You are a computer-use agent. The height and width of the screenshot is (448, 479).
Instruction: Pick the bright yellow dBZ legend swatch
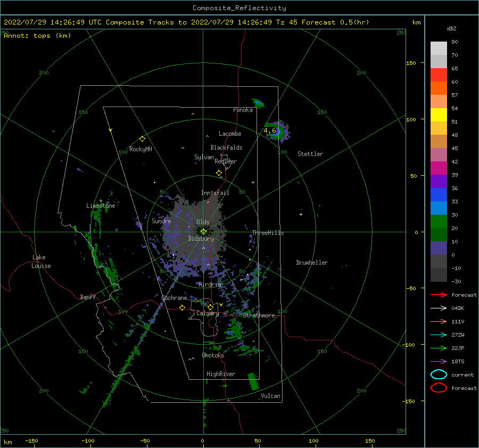[x=439, y=115]
